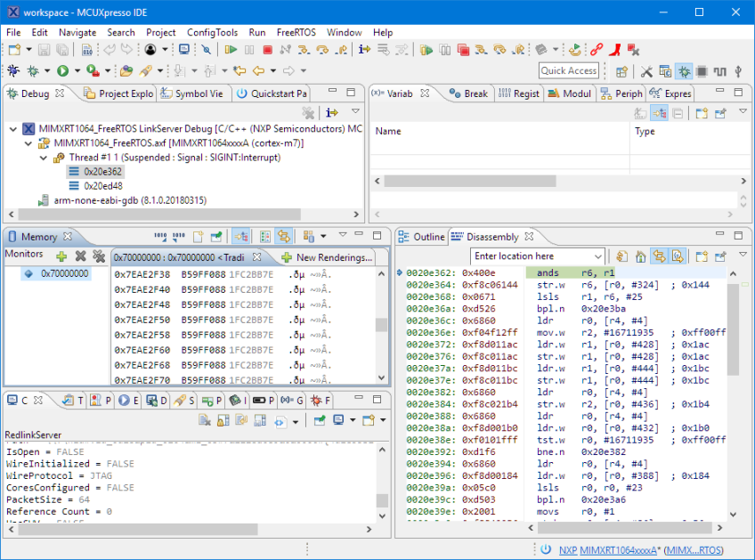Click the binary file 010 icon

[x=87, y=50]
